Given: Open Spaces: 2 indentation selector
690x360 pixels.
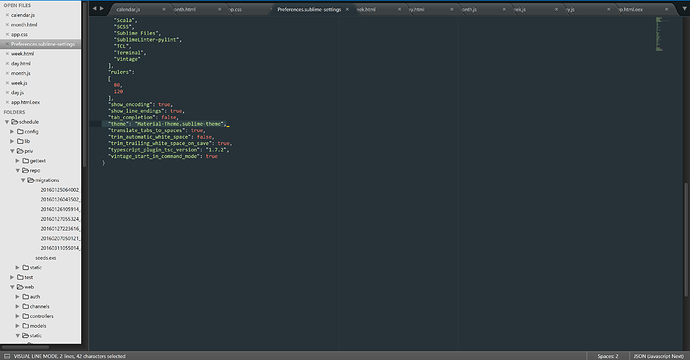Looking at the screenshot, I should coord(608,356).
